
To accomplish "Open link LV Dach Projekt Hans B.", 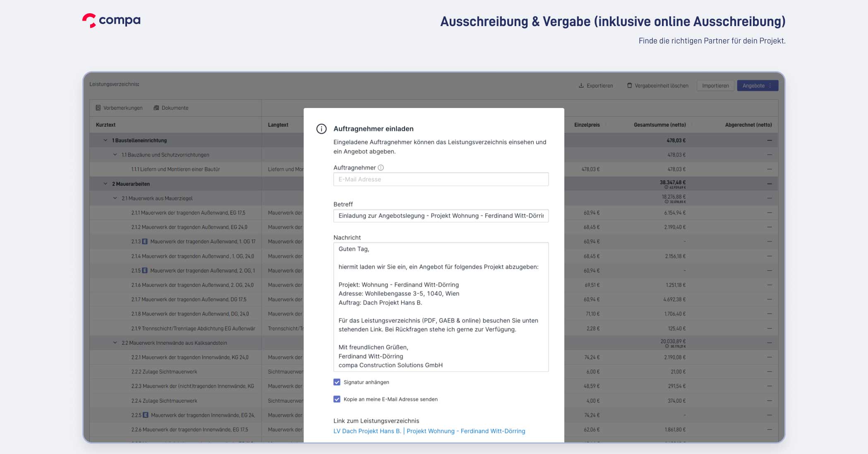I will 367,431.
